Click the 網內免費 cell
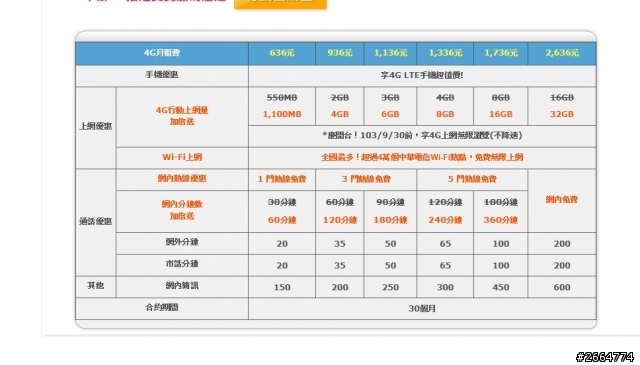Screen dimensions: 640x365 coord(562,200)
